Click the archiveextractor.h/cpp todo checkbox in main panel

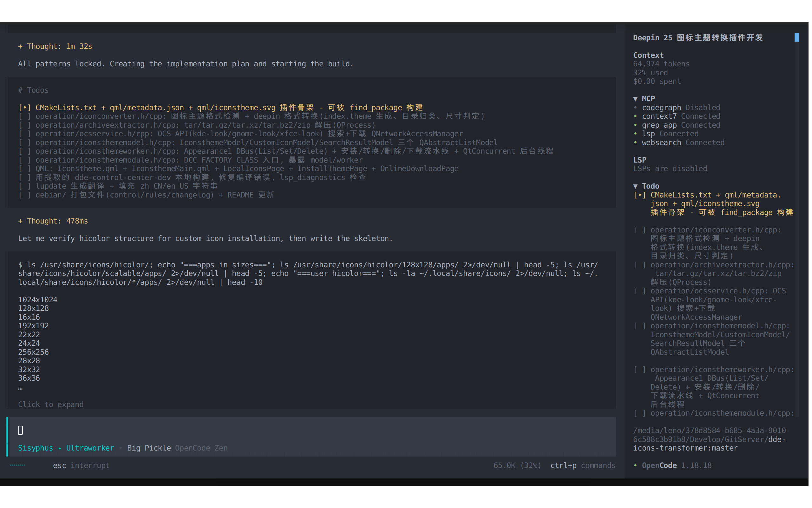(x=24, y=125)
